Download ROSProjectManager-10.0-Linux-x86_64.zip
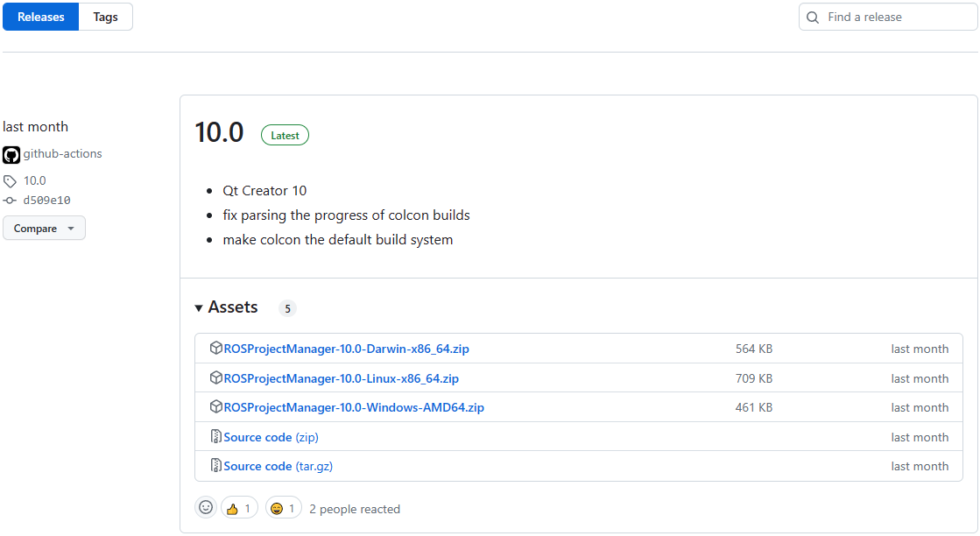Viewport: 980px width, 536px height. (x=342, y=378)
